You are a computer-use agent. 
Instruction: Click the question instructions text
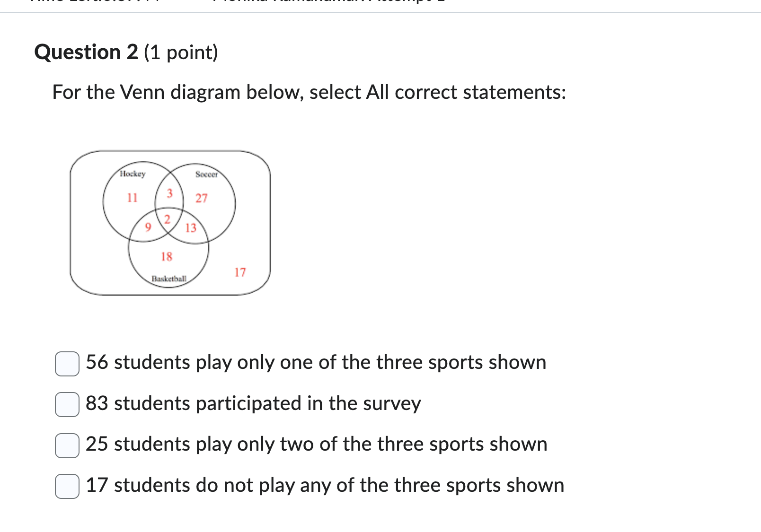pos(309,93)
